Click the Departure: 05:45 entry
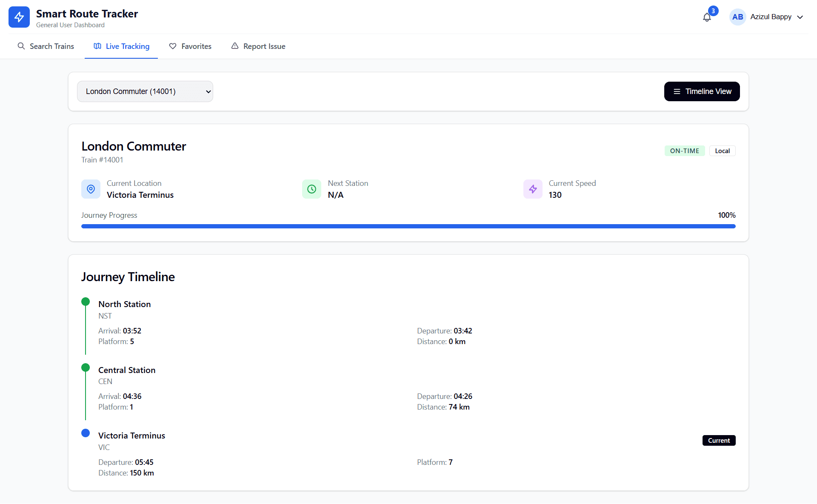 click(126, 462)
